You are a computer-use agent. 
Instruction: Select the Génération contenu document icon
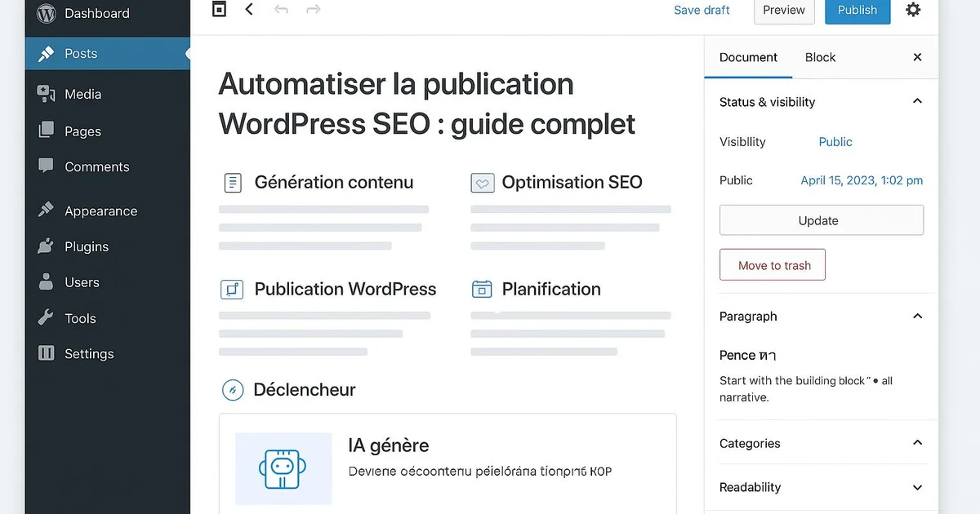[233, 183]
